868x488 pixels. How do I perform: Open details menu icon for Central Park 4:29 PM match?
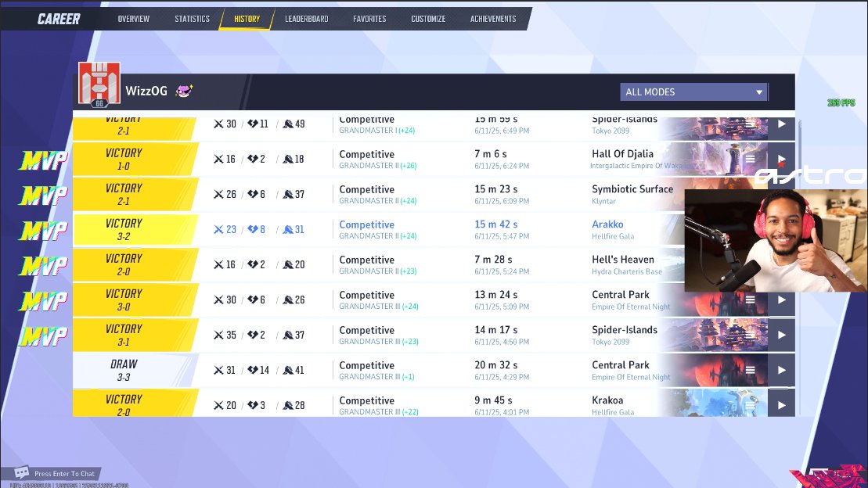750,370
